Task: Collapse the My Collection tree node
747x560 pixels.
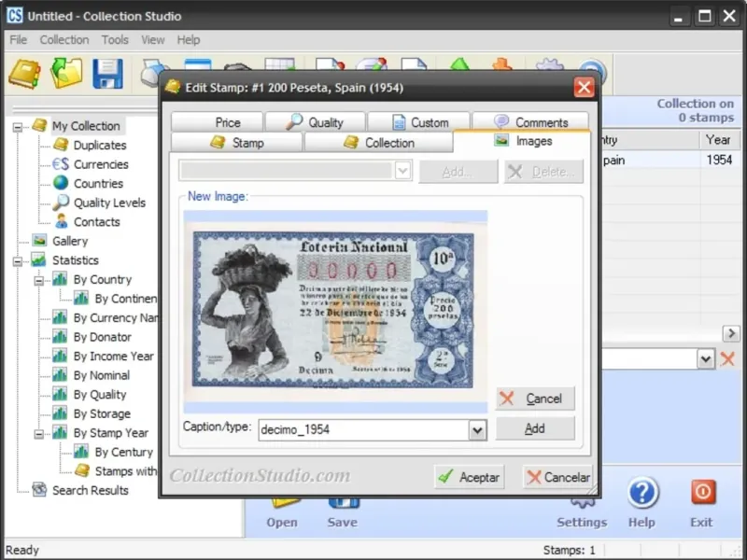Action: [18, 127]
